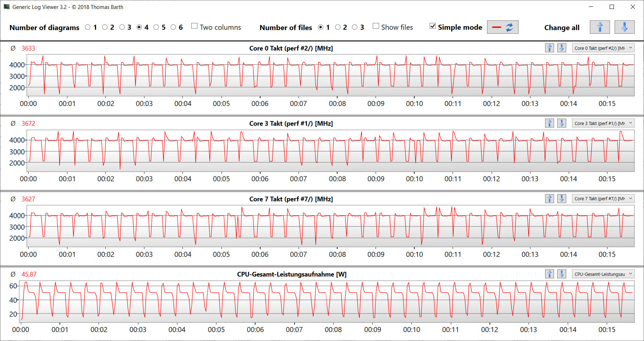Viewport: 644px width, 341px height.
Task: Set number of diagrams to 6
Action: (x=173, y=27)
